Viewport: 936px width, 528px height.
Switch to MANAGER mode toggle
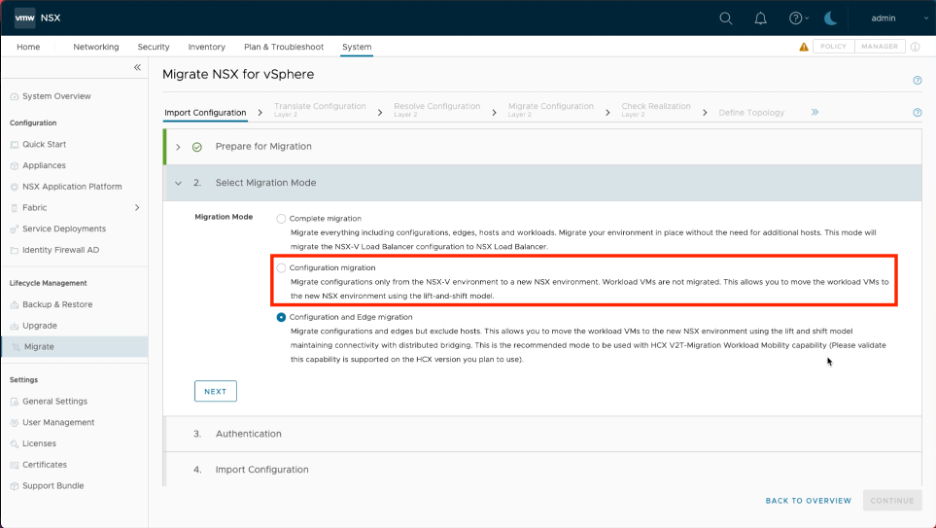[879, 47]
